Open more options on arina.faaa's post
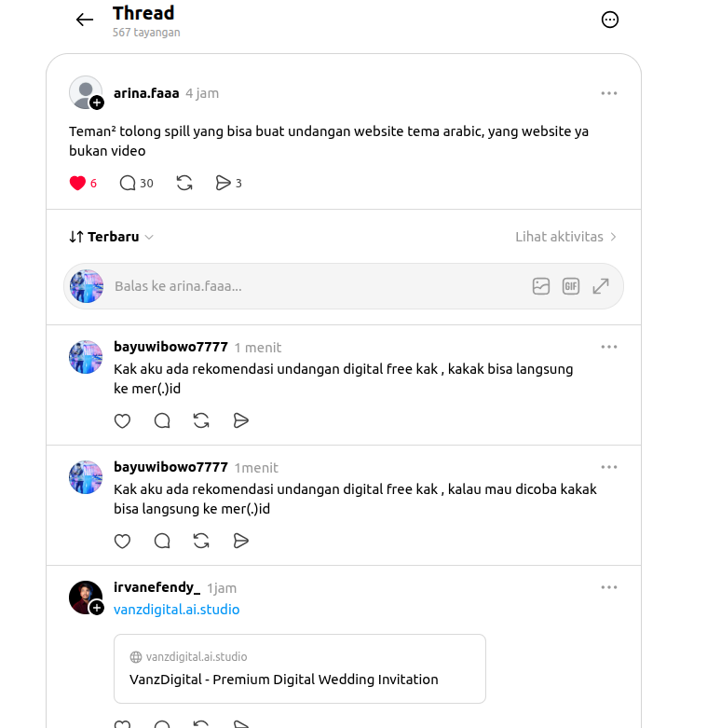This screenshot has height=728, width=707. tap(608, 93)
